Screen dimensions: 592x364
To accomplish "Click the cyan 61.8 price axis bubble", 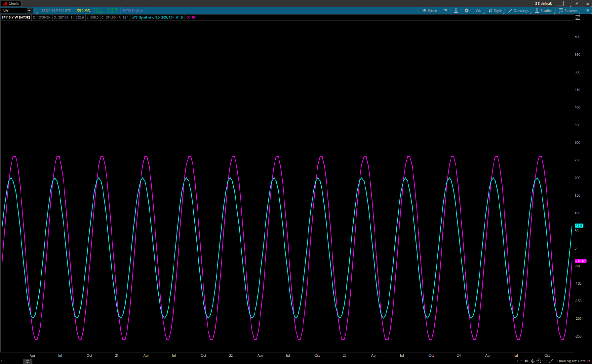I will coord(579,226).
